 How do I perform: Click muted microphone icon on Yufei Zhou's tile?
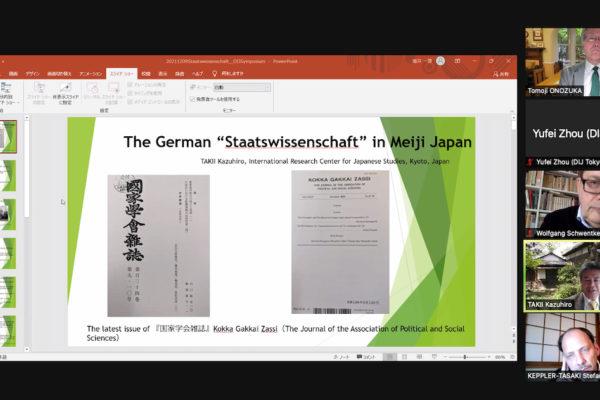(x=530, y=162)
